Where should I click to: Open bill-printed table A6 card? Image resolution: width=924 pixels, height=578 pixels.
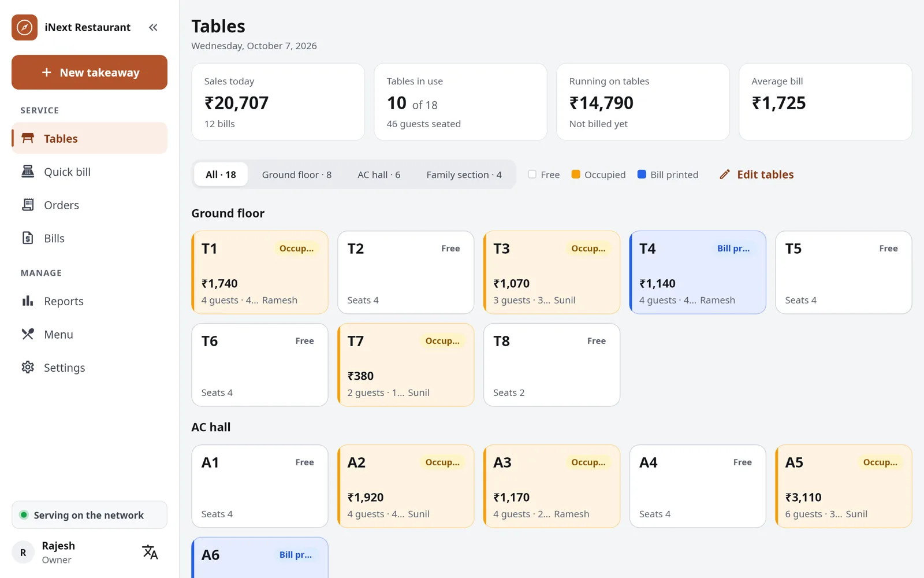click(x=260, y=558)
